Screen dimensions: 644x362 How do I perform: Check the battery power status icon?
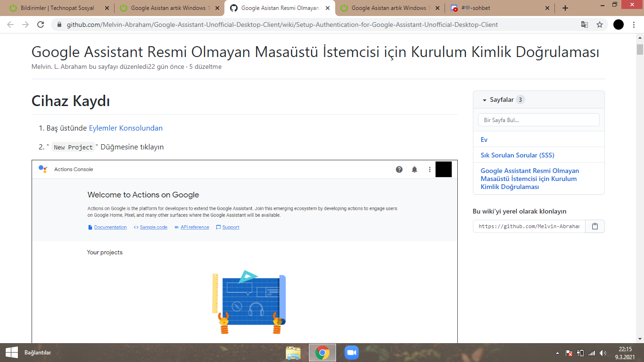coord(581,353)
